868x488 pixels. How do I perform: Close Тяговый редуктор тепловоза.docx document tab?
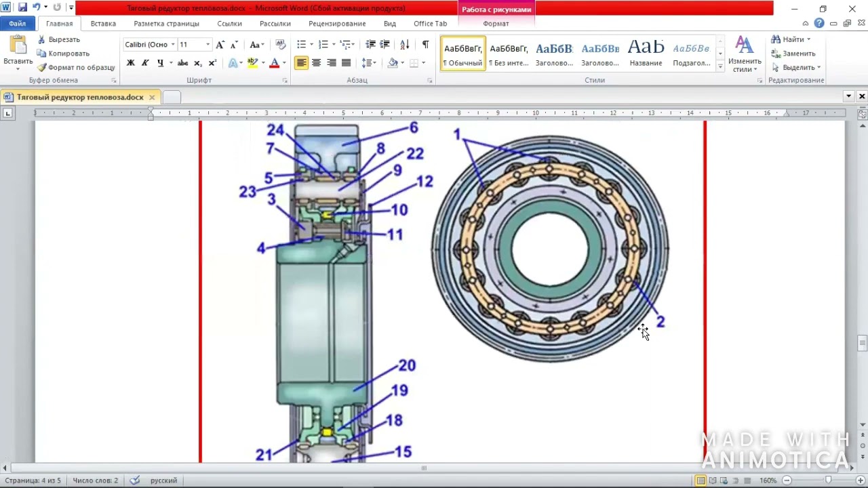coord(152,98)
